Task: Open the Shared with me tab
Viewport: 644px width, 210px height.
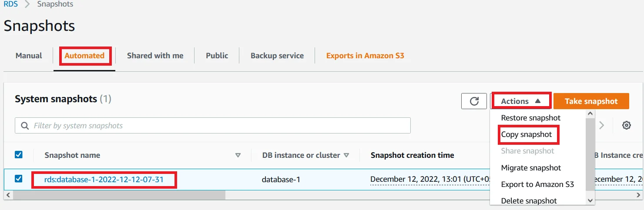Action: click(x=155, y=56)
